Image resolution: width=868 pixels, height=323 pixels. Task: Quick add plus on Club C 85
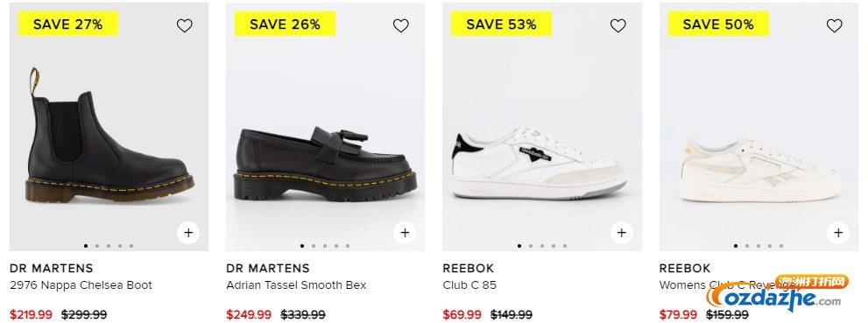click(x=622, y=233)
